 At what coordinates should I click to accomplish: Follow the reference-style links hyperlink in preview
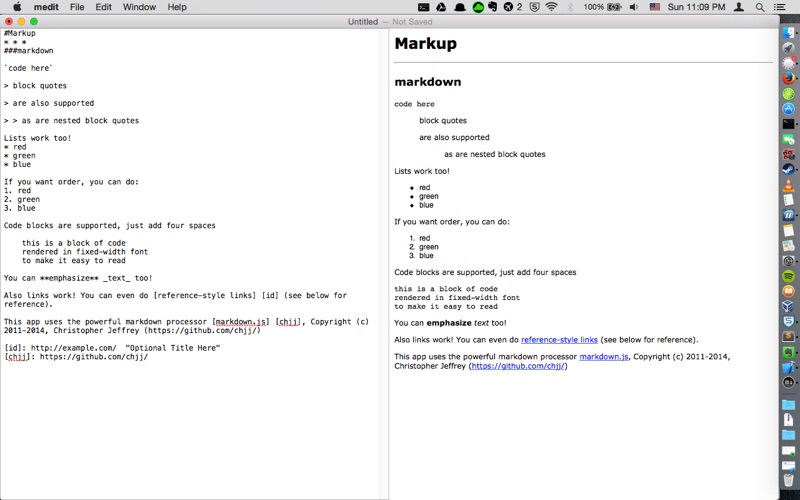559,340
